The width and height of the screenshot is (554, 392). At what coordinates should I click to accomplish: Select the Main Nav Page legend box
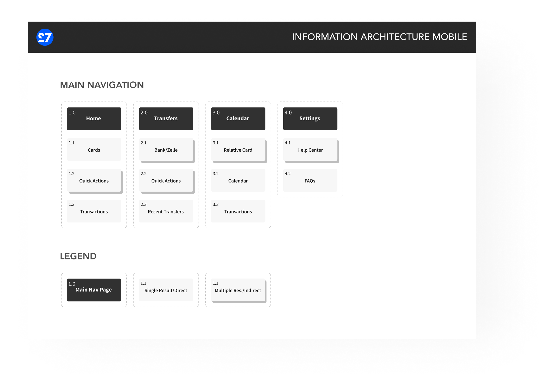point(94,290)
